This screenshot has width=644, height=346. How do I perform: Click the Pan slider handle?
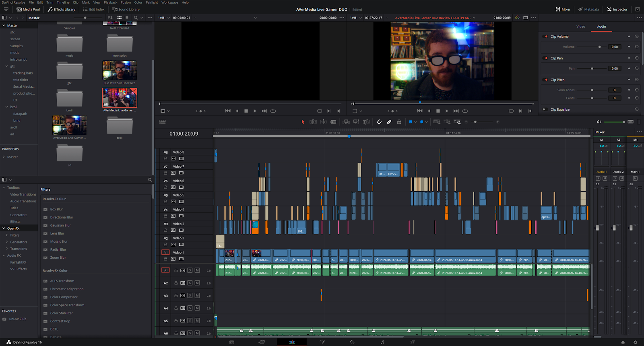point(592,68)
